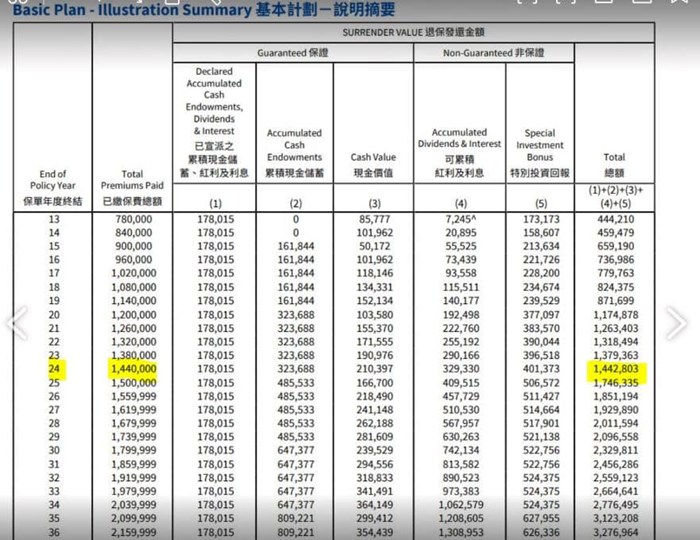The height and width of the screenshot is (540, 700).
Task: Click the highlighted total value 1,442,803
Action: pyautogui.click(x=615, y=368)
